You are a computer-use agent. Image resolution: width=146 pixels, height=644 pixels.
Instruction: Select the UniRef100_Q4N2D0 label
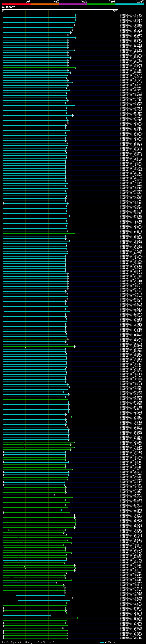131,485
